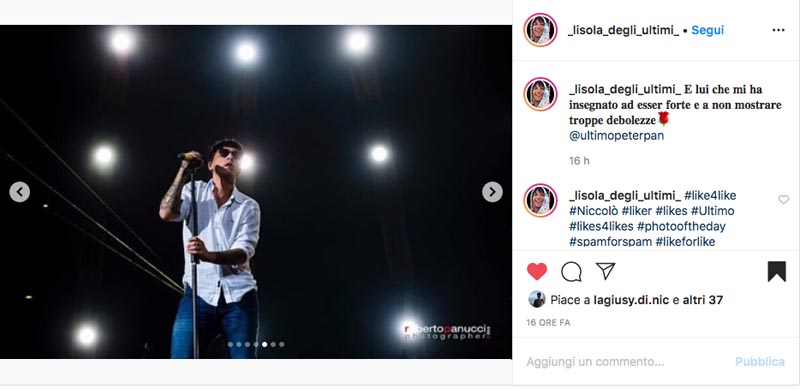Open the three-dot more options menu

(x=779, y=30)
